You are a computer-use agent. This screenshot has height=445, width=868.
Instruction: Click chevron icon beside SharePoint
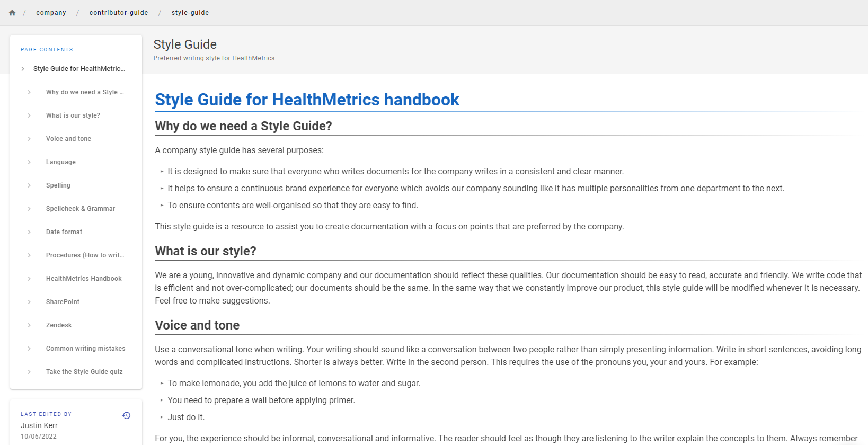pyautogui.click(x=29, y=302)
